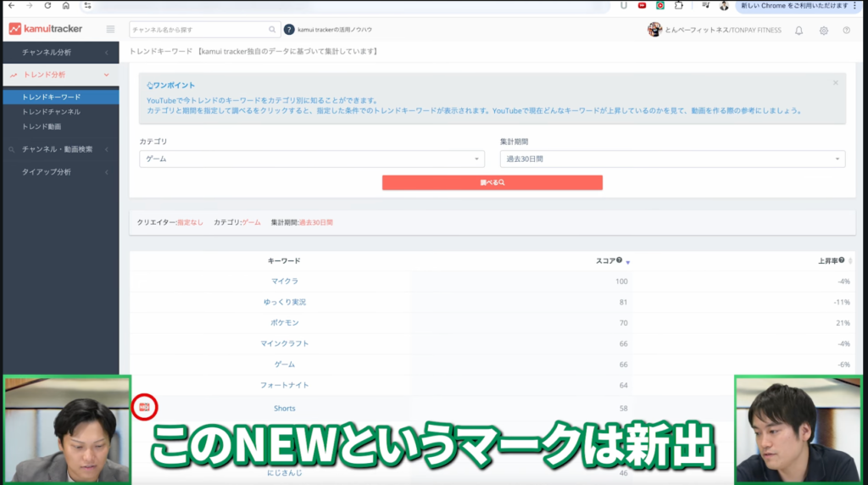Open the 集計期間 dropdown showing 過去30日間

(672, 159)
